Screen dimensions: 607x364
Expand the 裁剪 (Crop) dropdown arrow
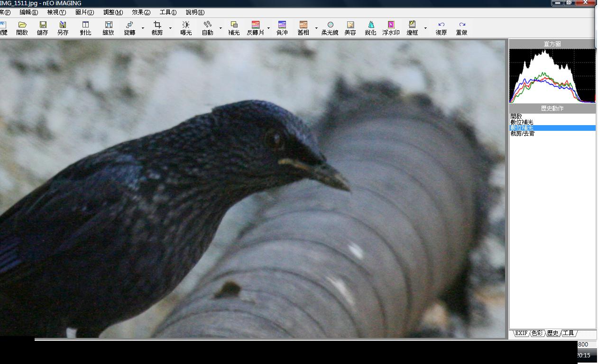pyautogui.click(x=170, y=28)
